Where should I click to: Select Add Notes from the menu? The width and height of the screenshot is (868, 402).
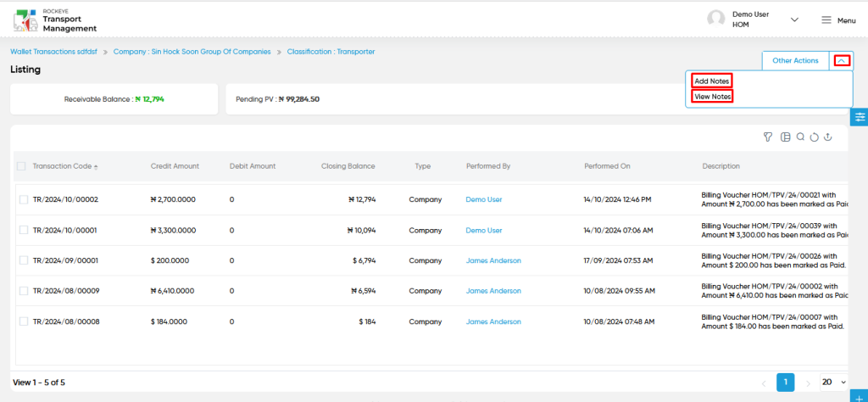tap(712, 81)
